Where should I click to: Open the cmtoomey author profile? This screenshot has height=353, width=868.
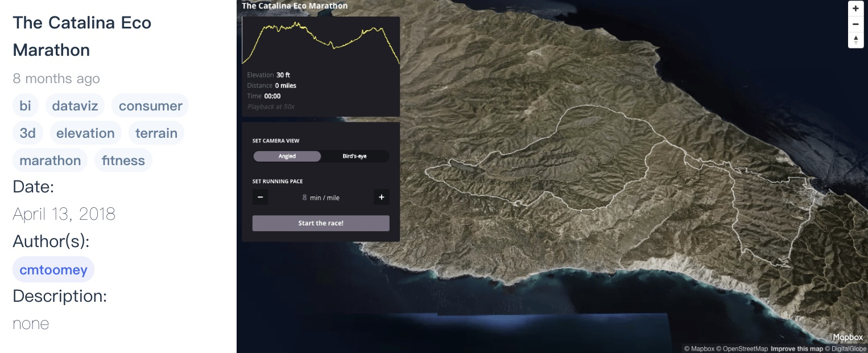[x=53, y=269]
